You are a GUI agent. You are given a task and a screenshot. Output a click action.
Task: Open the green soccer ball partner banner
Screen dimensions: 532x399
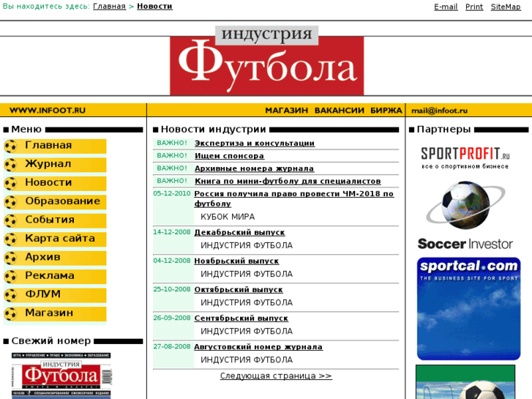[465, 382]
